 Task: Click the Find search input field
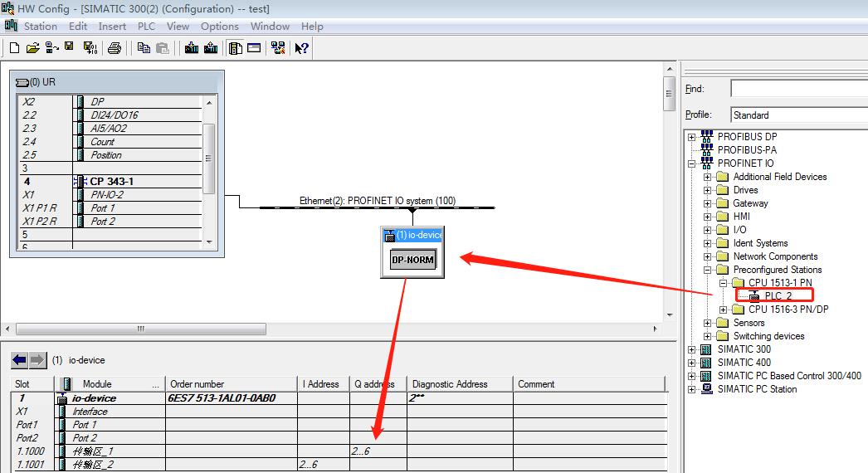[x=799, y=88]
